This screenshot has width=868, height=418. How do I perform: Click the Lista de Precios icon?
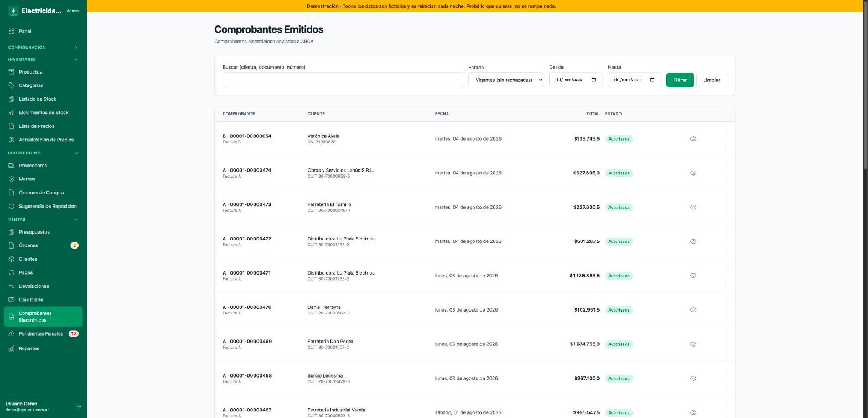tap(11, 126)
